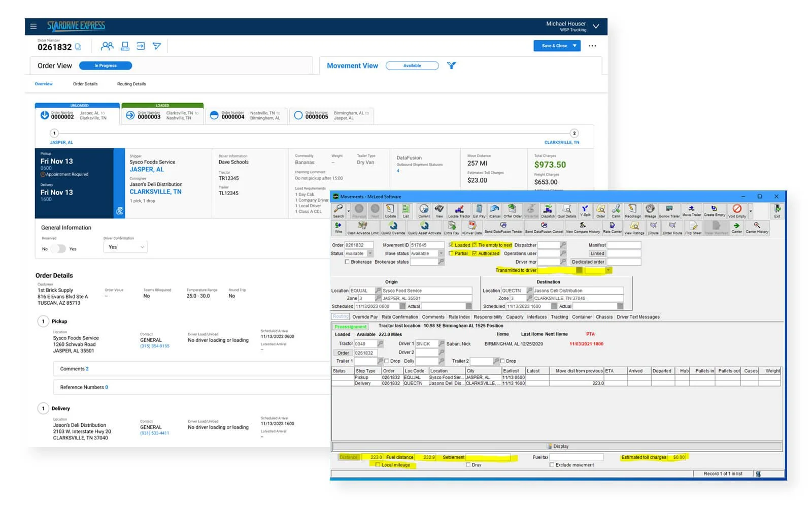
Task: Click the Linked button
Action: click(597, 253)
